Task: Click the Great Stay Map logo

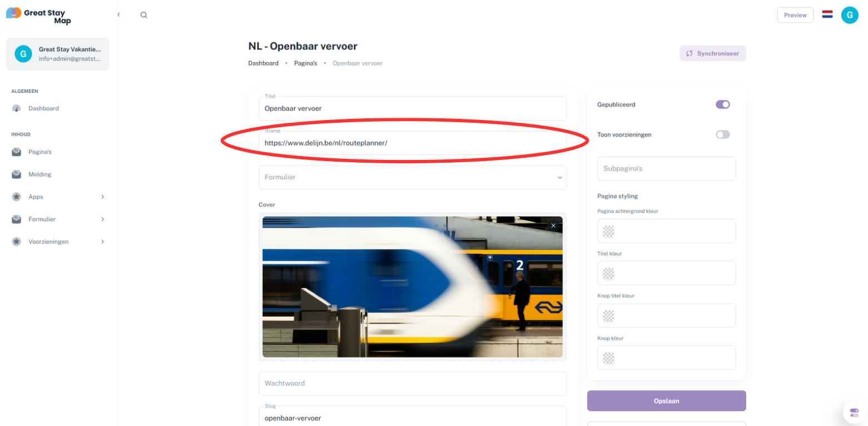Action: click(39, 16)
